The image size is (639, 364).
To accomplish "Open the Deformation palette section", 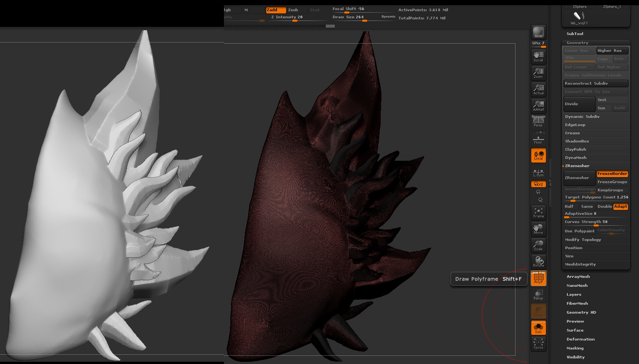I will click(580, 339).
